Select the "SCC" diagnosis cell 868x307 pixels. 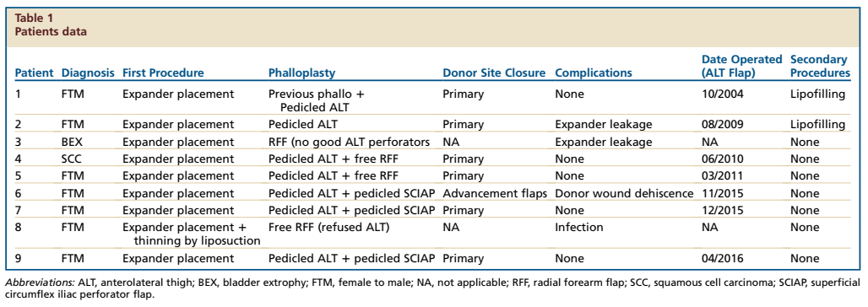[x=72, y=159]
